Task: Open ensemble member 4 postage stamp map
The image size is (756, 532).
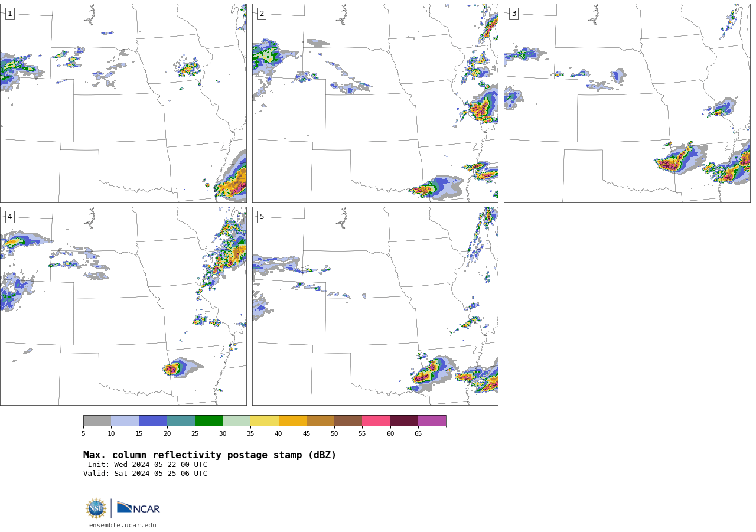Action: point(123,306)
